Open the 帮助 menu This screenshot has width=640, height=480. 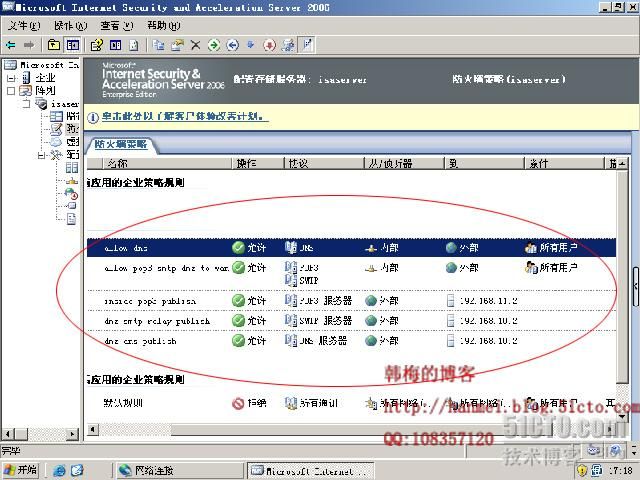click(x=164, y=26)
